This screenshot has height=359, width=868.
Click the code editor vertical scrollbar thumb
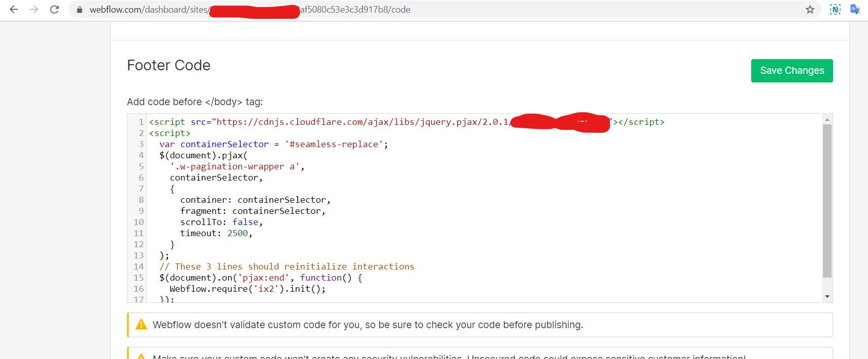tap(827, 201)
